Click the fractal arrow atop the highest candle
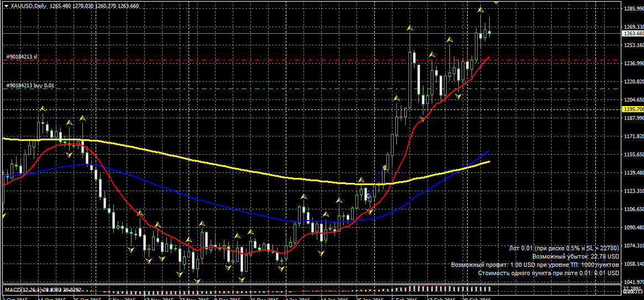644x300 pixels. [480, 10]
